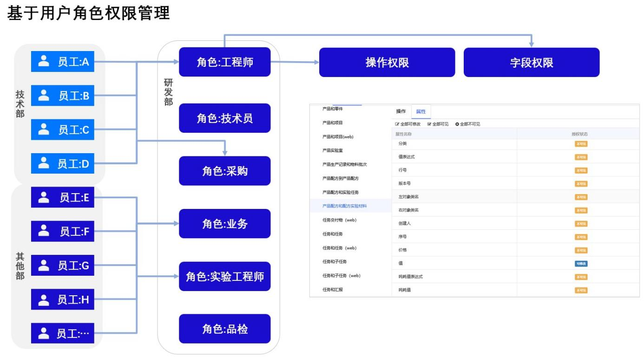Click the person icon beside 员工:G
Viewport: 644px width, 357px height.
click(44, 265)
